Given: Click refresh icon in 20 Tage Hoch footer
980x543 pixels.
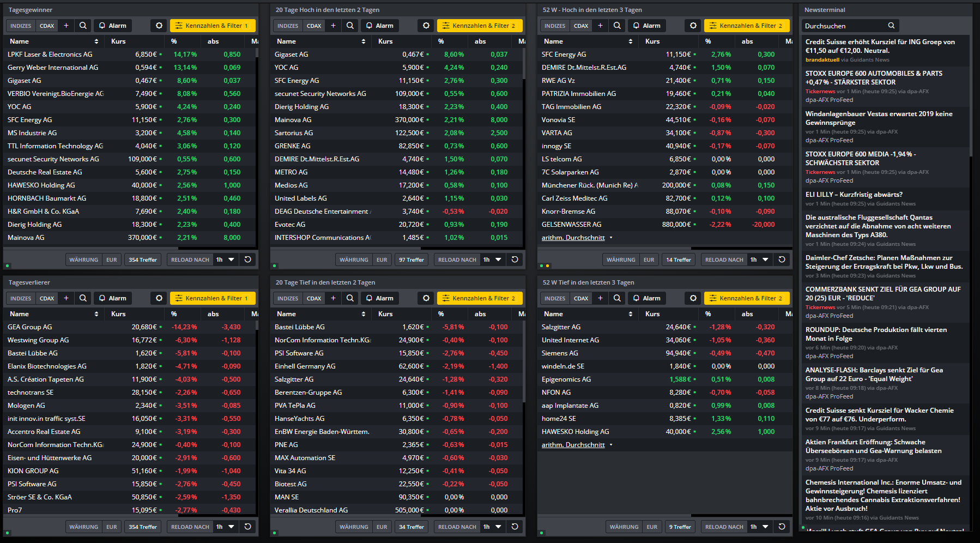Looking at the screenshot, I should [515, 260].
